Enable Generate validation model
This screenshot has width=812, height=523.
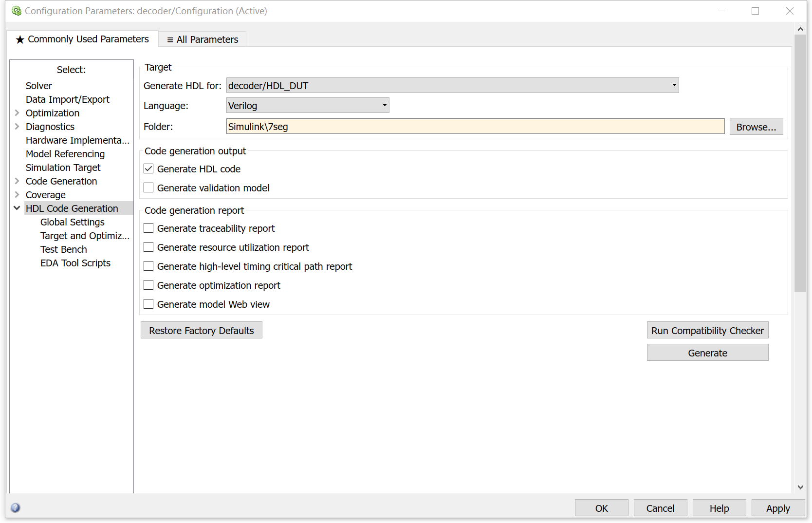point(149,188)
